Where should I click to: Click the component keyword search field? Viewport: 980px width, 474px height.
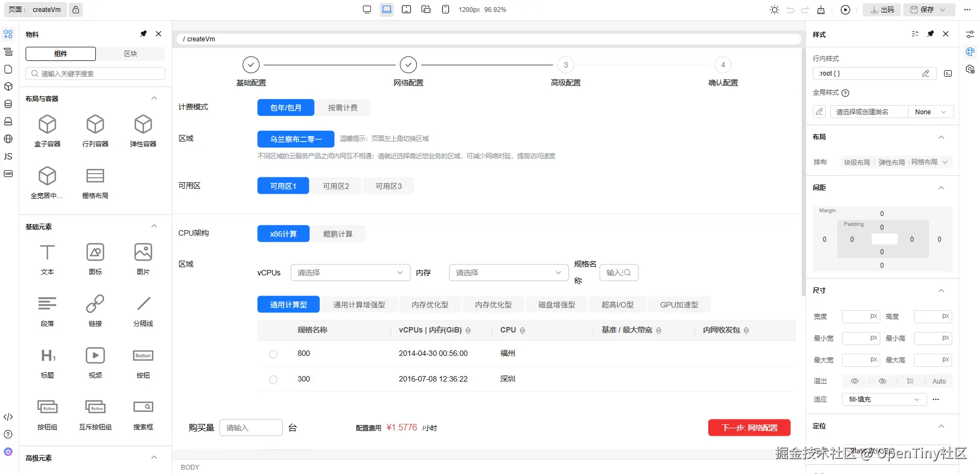95,73
